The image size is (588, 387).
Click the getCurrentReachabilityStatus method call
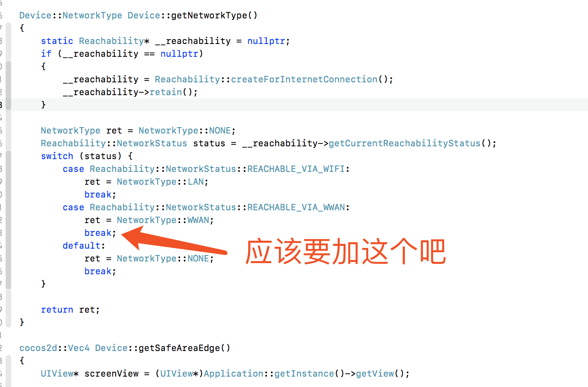point(405,144)
